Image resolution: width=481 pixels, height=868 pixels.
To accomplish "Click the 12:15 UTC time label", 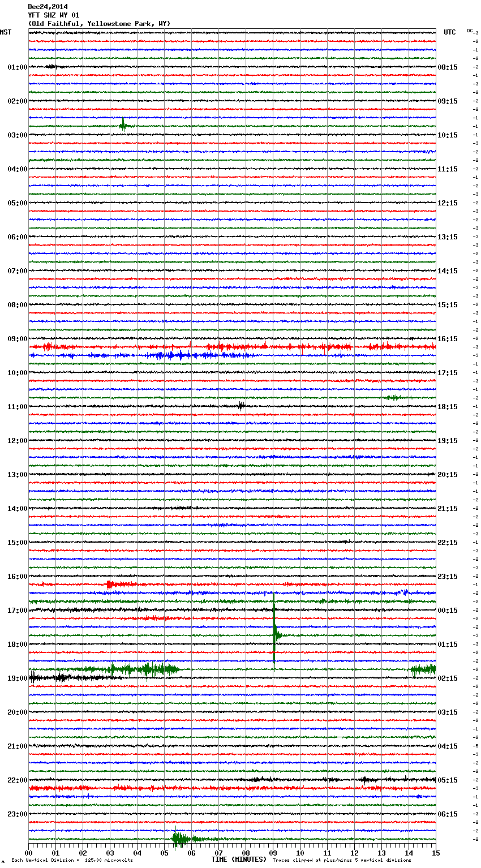I will point(448,203).
